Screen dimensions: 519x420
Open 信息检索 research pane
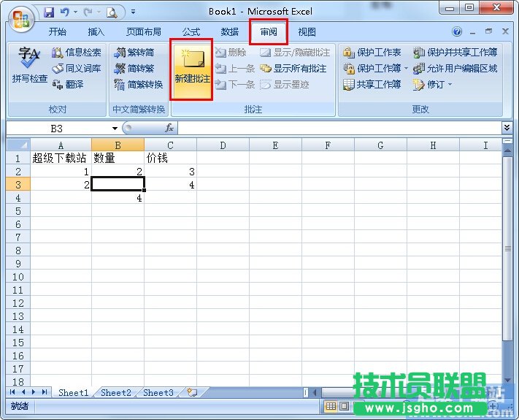tap(77, 53)
